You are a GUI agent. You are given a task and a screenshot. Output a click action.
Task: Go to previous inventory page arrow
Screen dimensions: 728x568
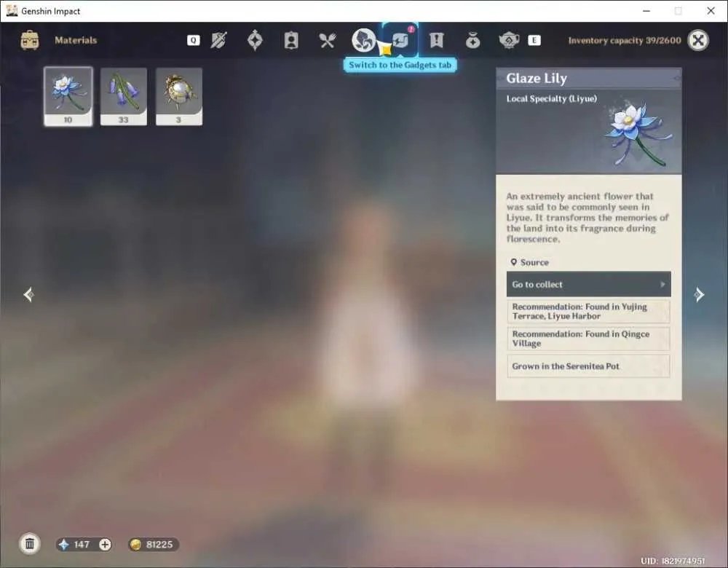(x=28, y=294)
